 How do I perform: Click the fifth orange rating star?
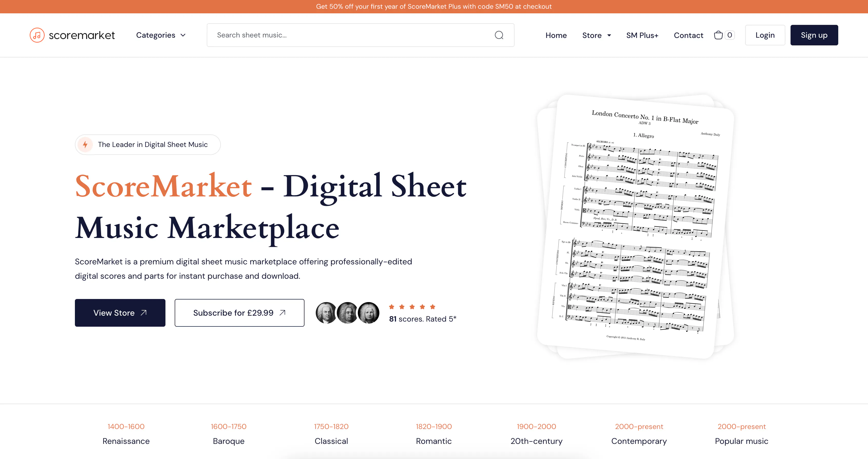[x=433, y=307]
